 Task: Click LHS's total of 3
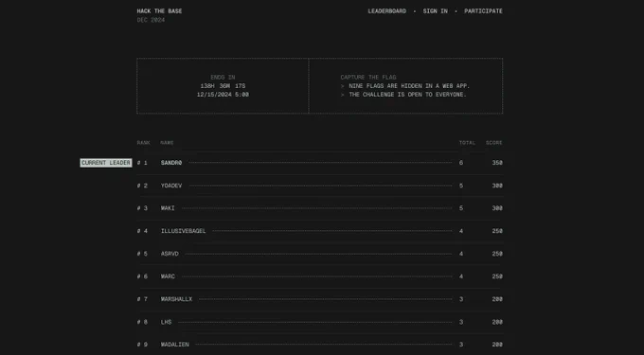461,322
